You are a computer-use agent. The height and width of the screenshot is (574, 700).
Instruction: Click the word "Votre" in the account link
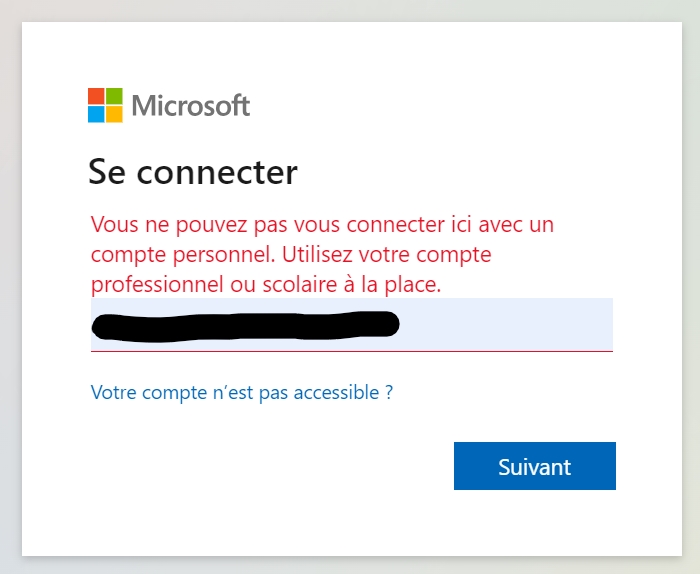coord(113,392)
